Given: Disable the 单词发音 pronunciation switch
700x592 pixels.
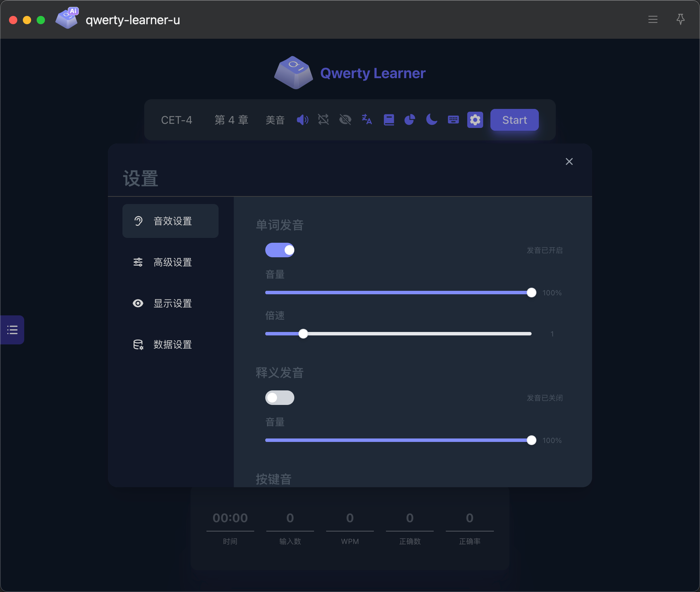Looking at the screenshot, I should click(279, 250).
